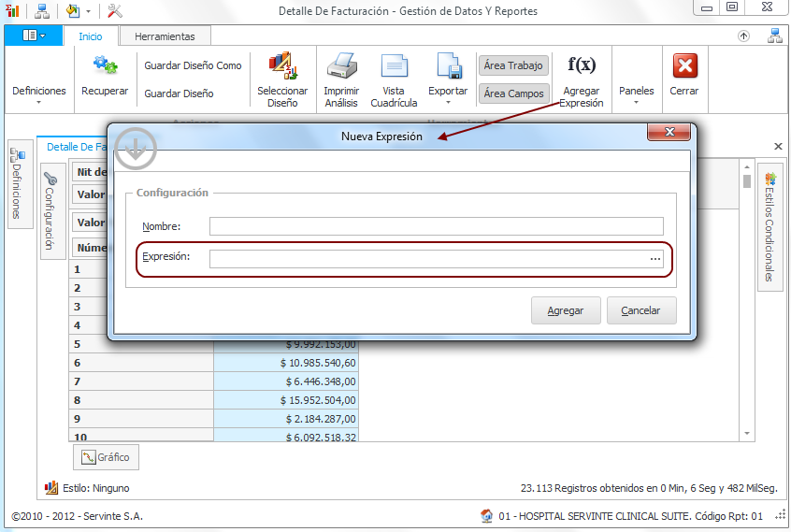
Task: Click the Agregar Expresión f(x) icon
Action: click(x=582, y=65)
